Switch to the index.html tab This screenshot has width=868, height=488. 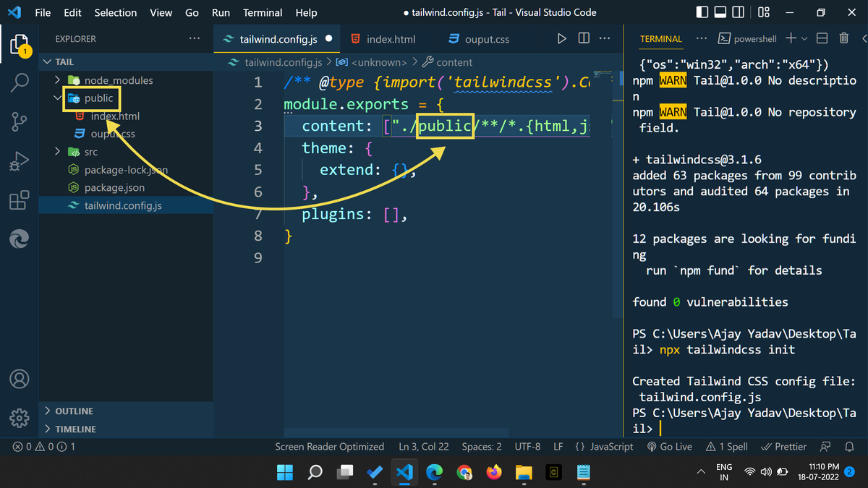click(x=389, y=39)
